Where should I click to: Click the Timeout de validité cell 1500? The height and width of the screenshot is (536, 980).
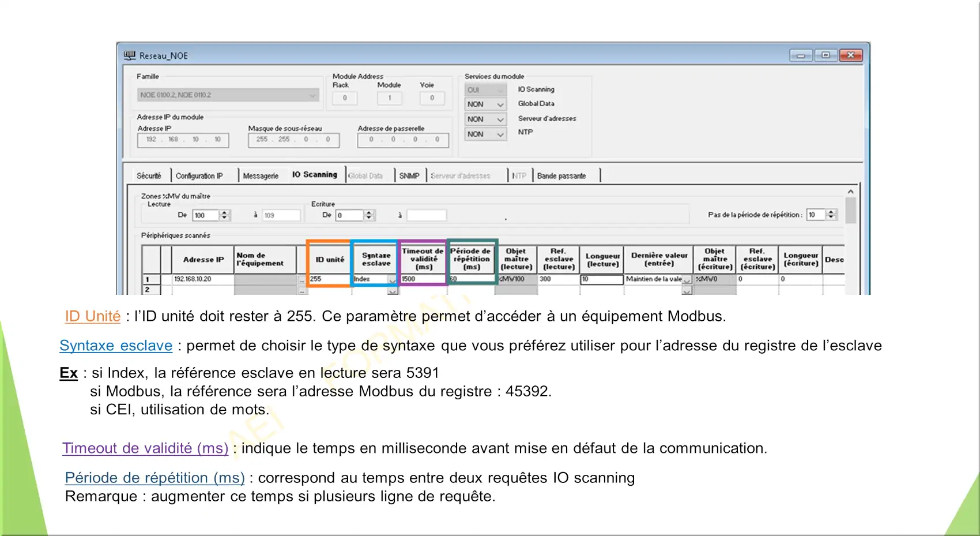click(423, 279)
